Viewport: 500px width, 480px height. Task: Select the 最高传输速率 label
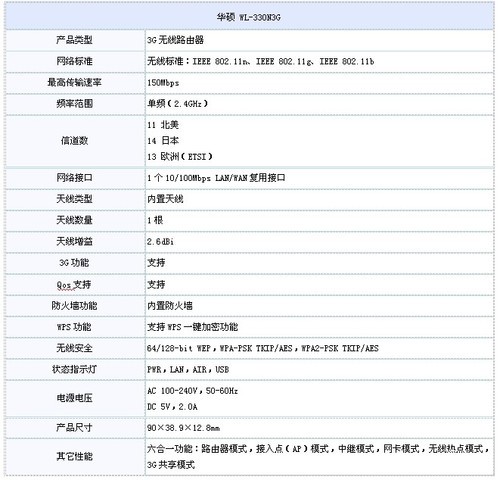(74, 82)
